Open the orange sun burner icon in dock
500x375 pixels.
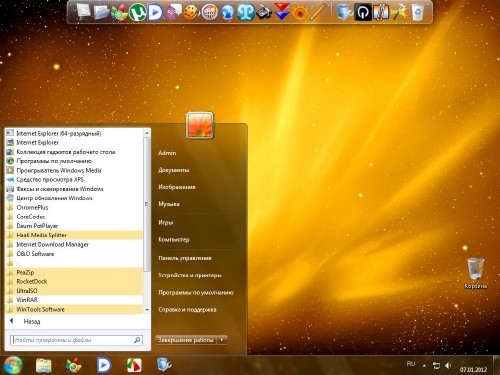pyautogui.click(x=300, y=13)
